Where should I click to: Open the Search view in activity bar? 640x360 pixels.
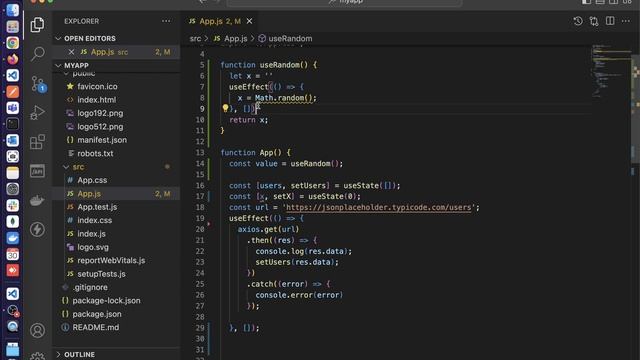click(37, 53)
